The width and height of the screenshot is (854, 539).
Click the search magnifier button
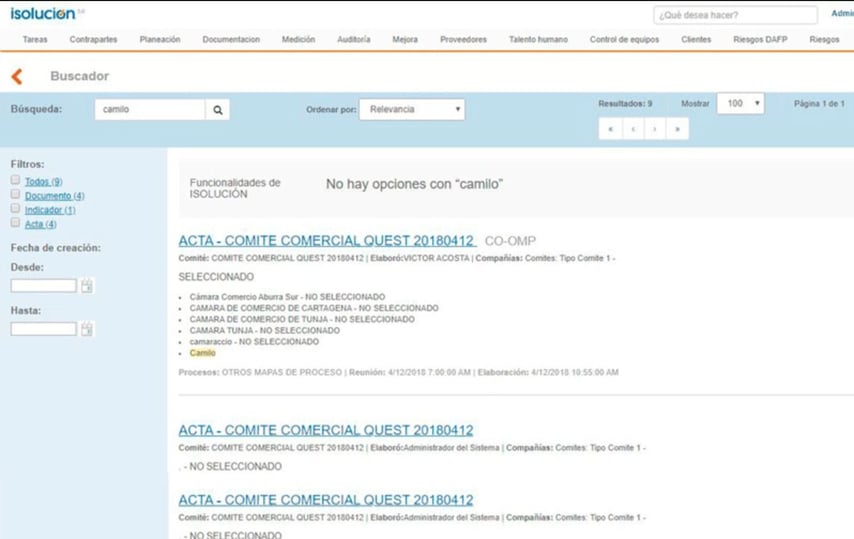click(x=218, y=109)
